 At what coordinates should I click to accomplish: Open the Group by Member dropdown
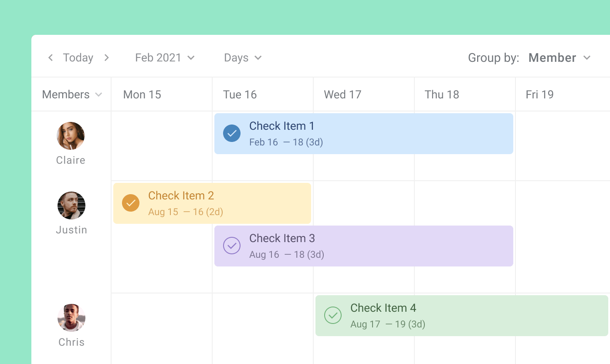click(x=559, y=57)
